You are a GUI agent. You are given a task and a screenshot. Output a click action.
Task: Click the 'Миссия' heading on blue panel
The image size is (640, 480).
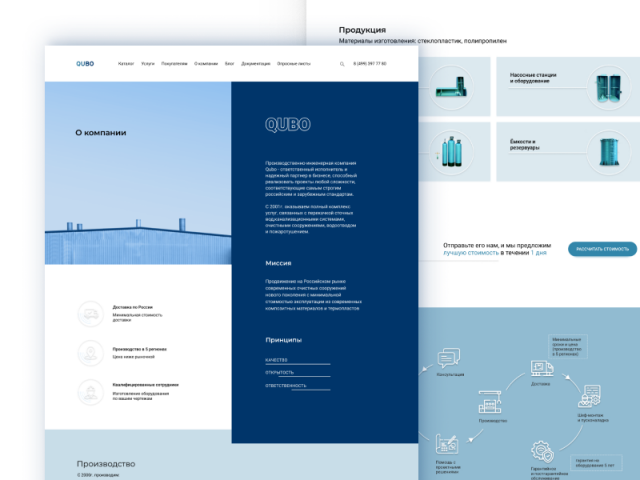(278, 263)
